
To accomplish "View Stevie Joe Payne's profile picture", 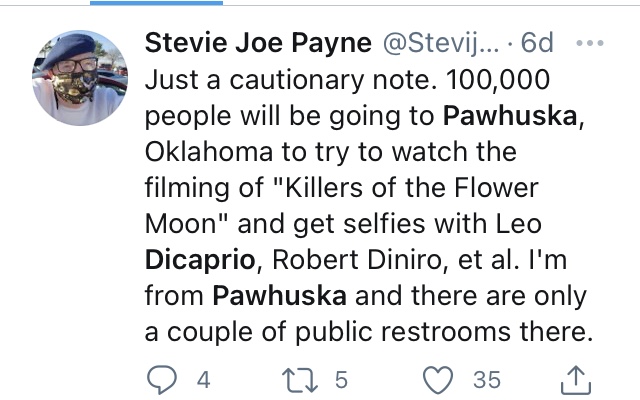I will [80, 78].
